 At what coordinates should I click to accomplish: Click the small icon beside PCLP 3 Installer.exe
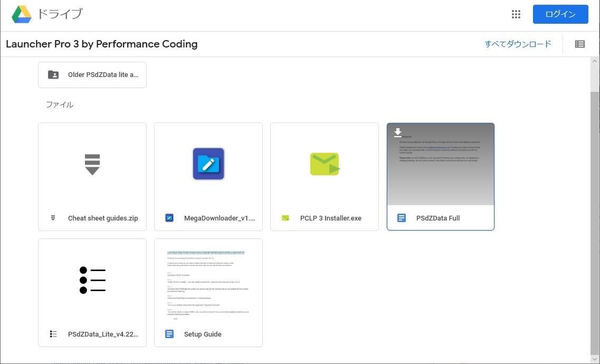click(x=285, y=218)
